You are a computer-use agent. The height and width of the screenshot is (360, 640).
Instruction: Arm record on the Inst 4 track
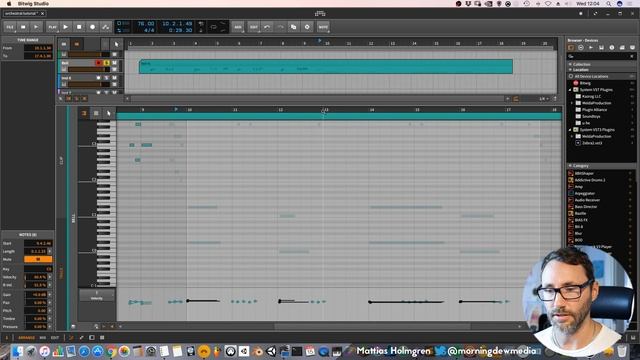tap(98, 78)
